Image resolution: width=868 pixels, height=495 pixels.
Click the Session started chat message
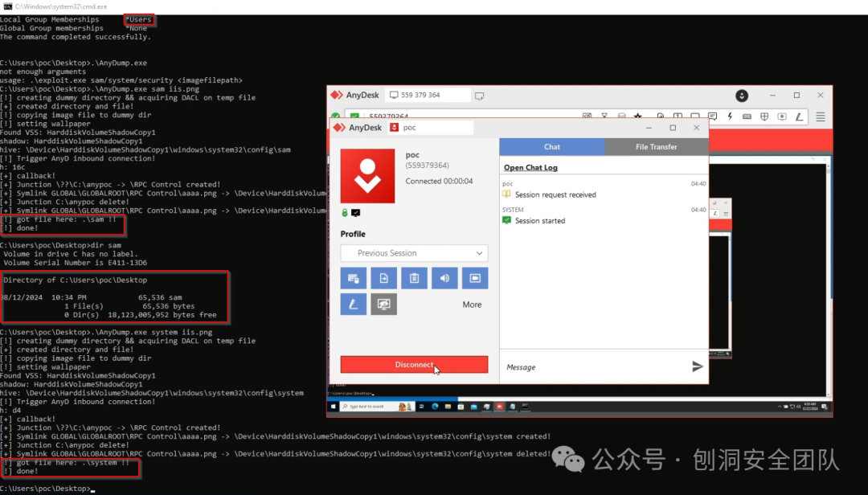540,221
